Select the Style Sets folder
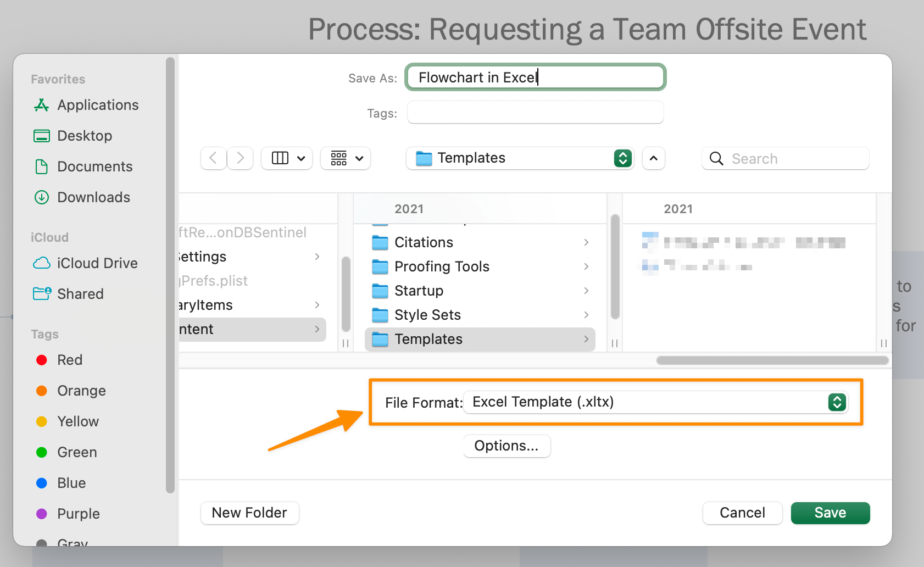Screen dimensions: 924x567 [427, 315]
